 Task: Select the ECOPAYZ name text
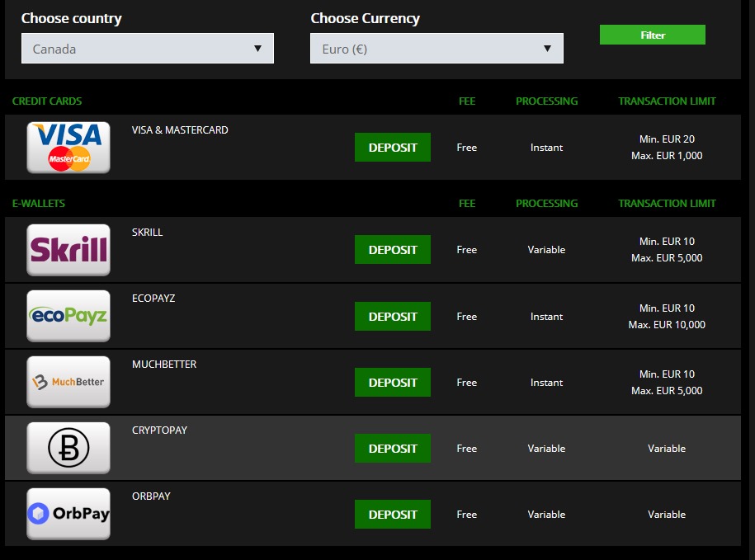coord(153,299)
